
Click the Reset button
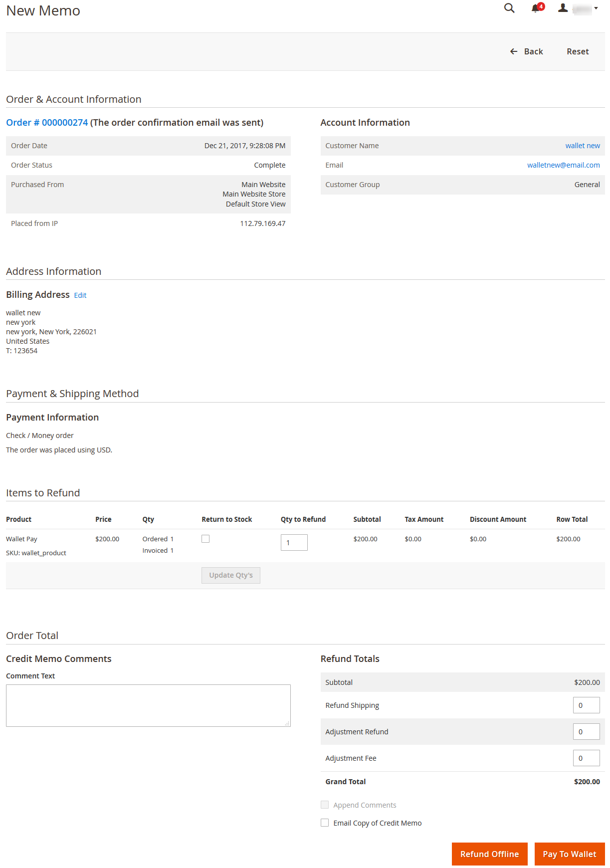578,51
